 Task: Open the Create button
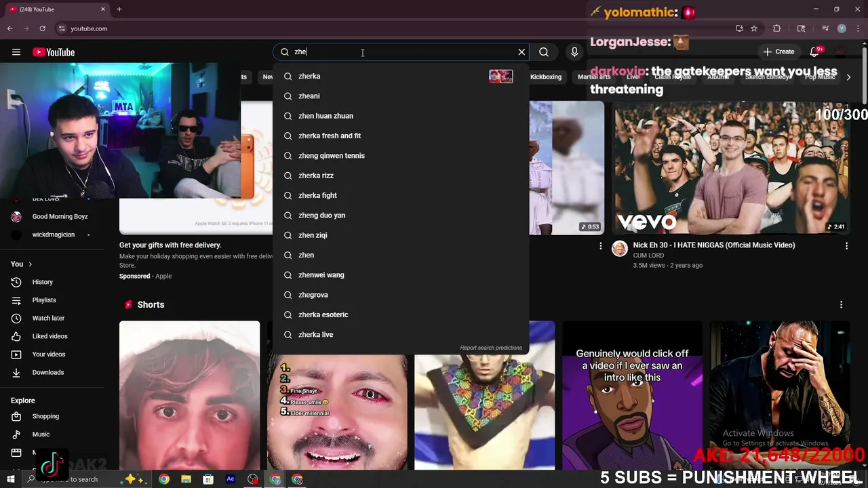pos(778,52)
